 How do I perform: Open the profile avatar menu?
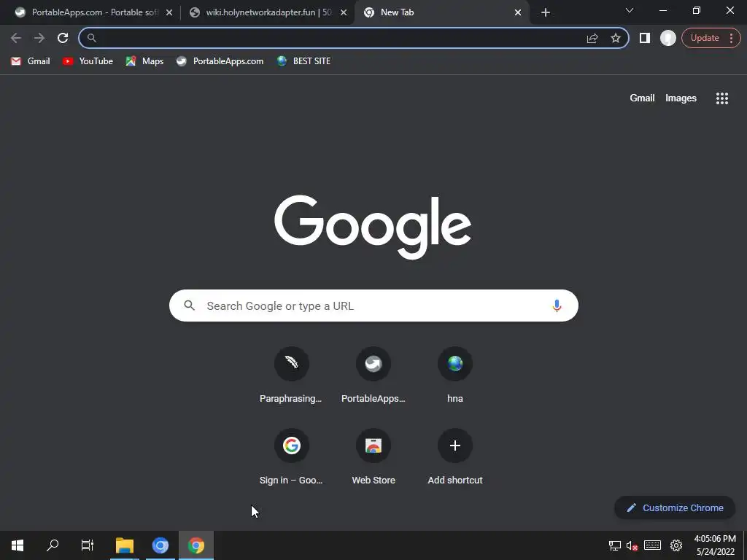click(668, 38)
